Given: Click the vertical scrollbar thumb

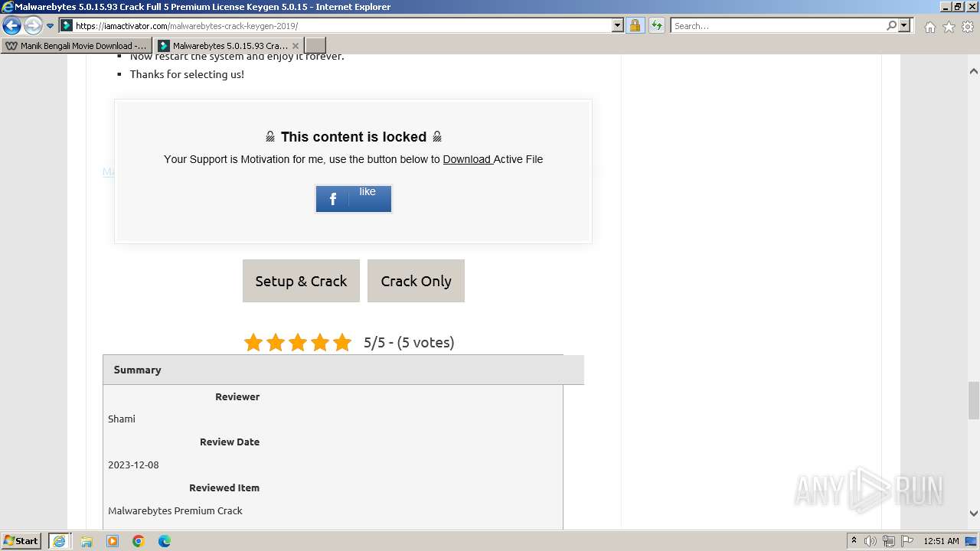Looking at the screenshot, I should pyautogui.click(x=974, y=400).
